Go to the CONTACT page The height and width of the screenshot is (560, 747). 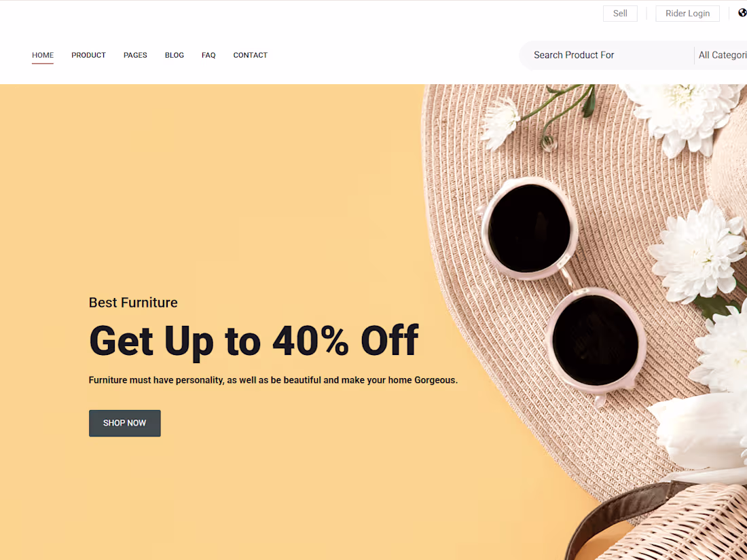250,55
